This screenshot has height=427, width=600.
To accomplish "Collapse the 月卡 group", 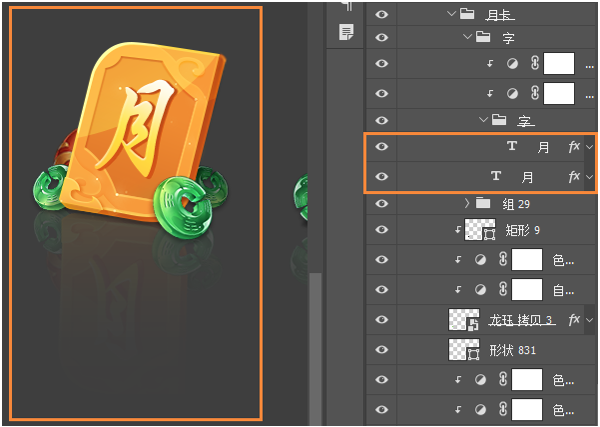I will tap(452, 14).
